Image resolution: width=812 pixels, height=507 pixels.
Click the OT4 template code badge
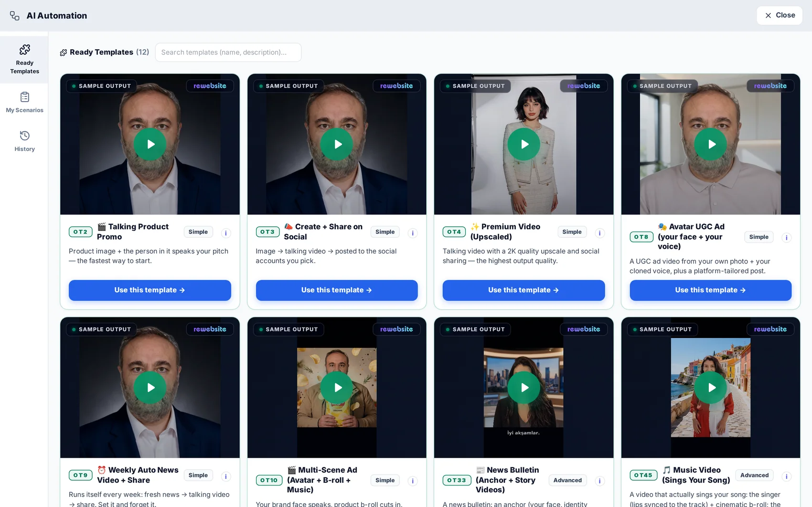[x=454, y=232]
